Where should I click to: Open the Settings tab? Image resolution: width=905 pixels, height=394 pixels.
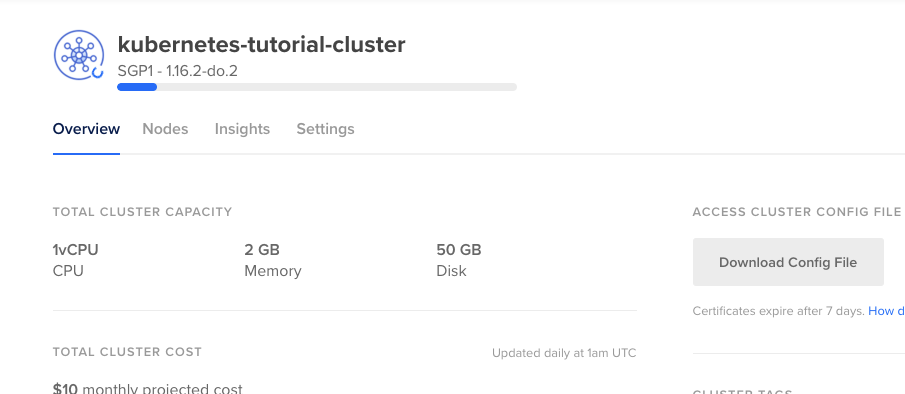[x=326, y=129]
